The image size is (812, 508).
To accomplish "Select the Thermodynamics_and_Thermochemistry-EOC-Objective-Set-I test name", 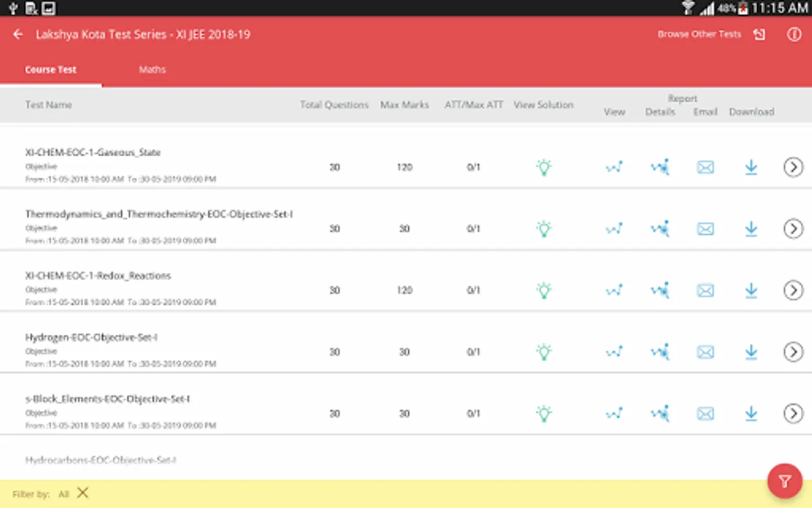I will [159, 214].
